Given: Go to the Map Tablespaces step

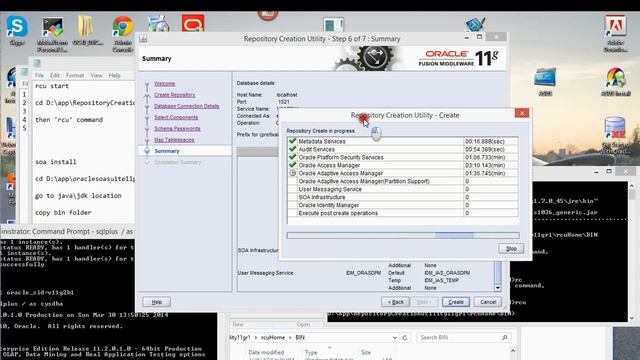Looking at the screenshot, I should [x=174, y=140].
